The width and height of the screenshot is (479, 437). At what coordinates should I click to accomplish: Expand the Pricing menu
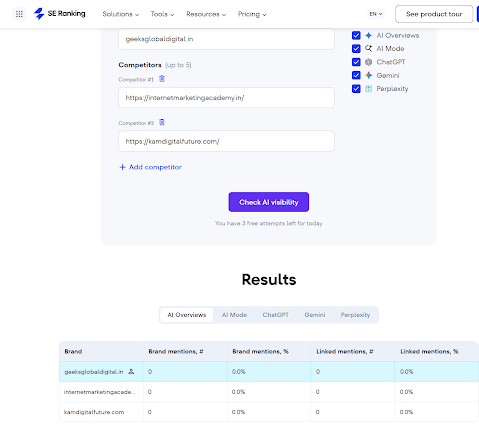pos(252,14)
